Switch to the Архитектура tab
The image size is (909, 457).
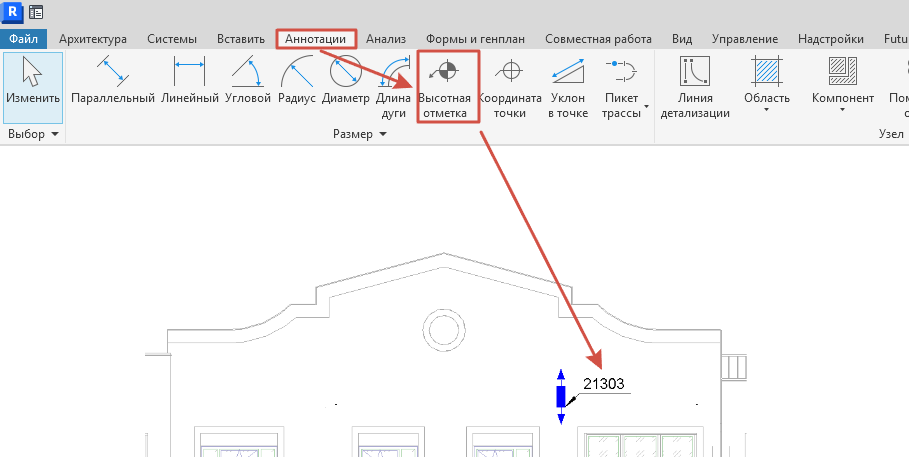tap(93, 39)
